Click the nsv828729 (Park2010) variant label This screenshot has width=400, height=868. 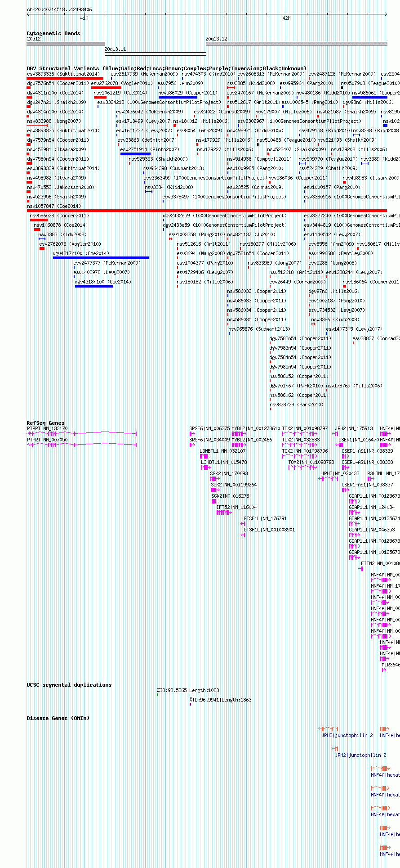pos(297,405)
